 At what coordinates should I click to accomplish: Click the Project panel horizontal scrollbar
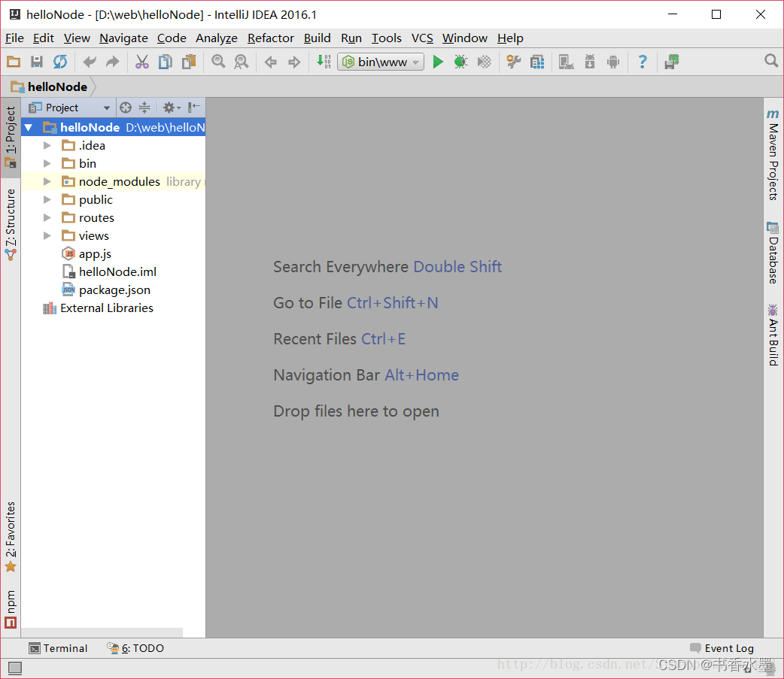coord(102,632)
